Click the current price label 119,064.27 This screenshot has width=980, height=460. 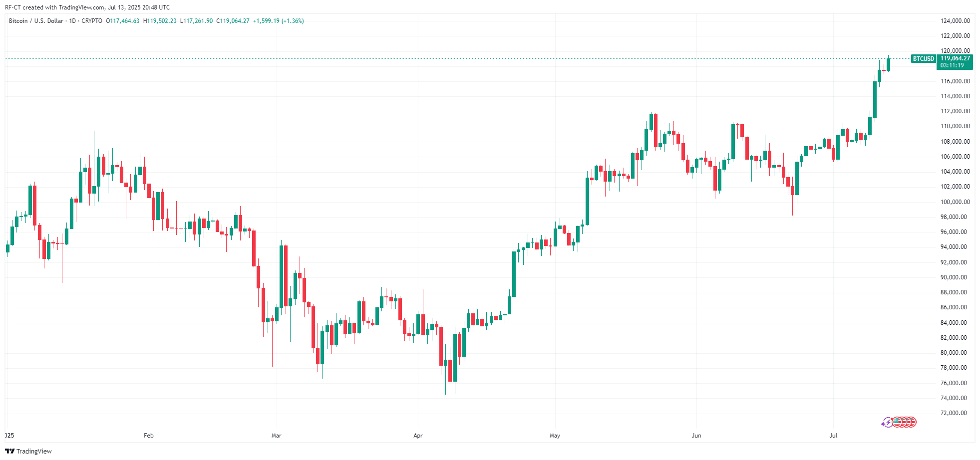click(x=955, y=58)
